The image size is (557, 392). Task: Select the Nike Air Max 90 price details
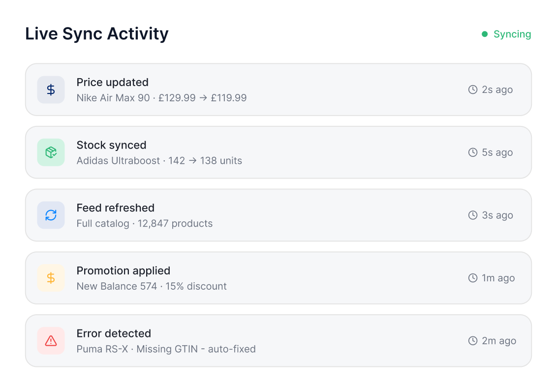tap(161, 98)
